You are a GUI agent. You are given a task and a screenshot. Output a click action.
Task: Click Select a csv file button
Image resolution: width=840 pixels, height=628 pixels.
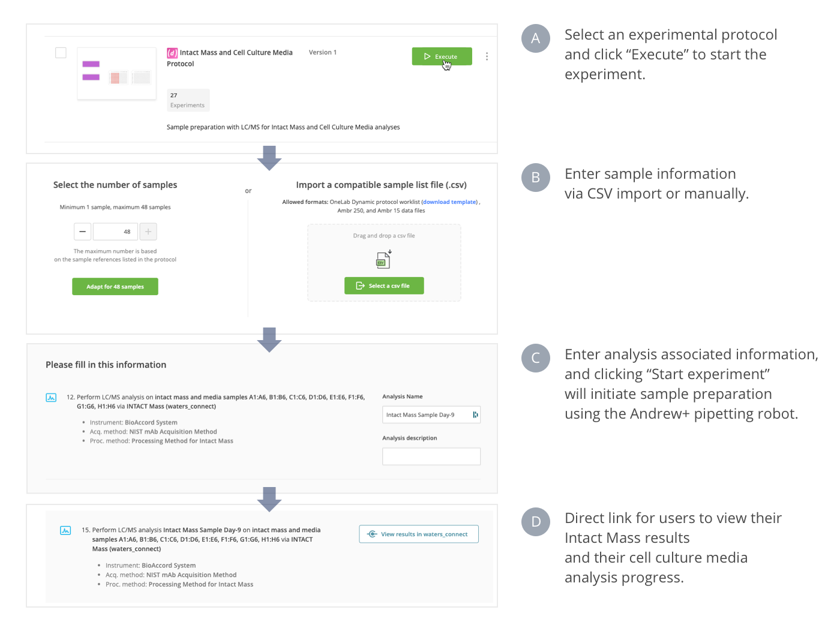click(x=384, y=286)
